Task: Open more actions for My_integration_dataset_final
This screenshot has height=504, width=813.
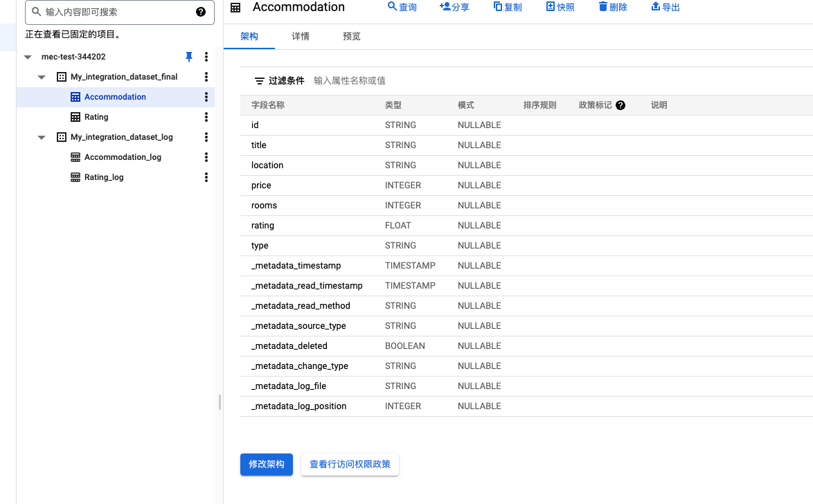Action: [x=206, y=77]
